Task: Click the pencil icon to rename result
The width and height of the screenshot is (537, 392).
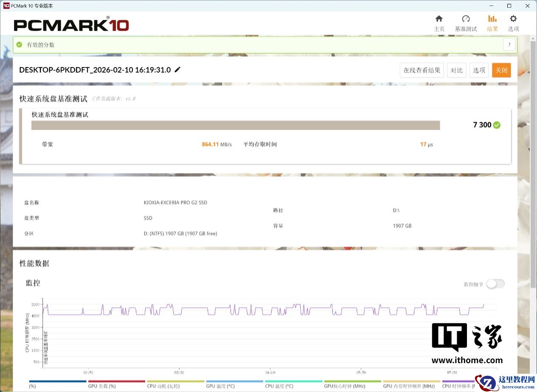Action: click(177, 70)
